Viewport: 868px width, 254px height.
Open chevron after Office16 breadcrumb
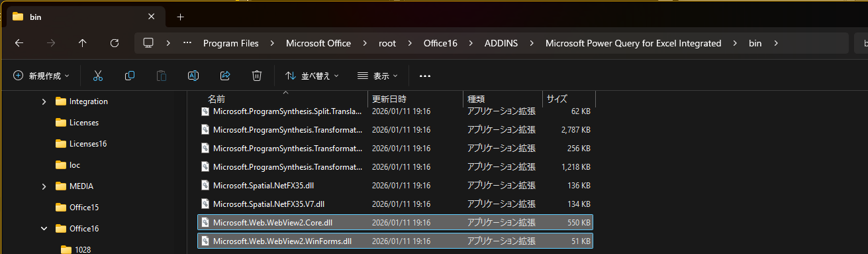tap(471, 43)
